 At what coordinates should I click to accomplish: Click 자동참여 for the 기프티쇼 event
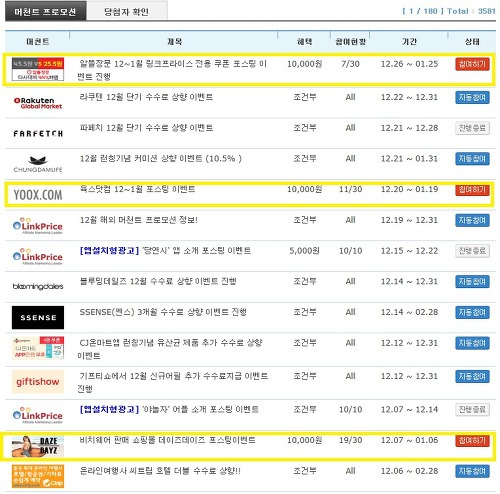(472, 376)
